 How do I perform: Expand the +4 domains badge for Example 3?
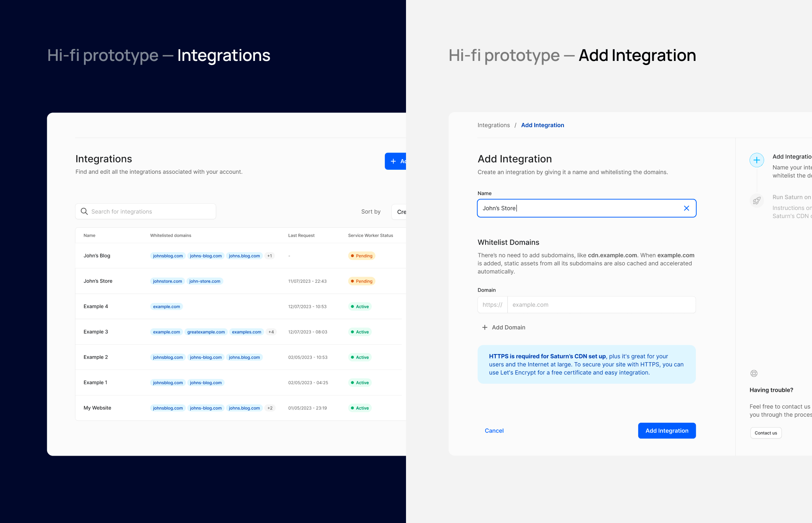point(271,332)
